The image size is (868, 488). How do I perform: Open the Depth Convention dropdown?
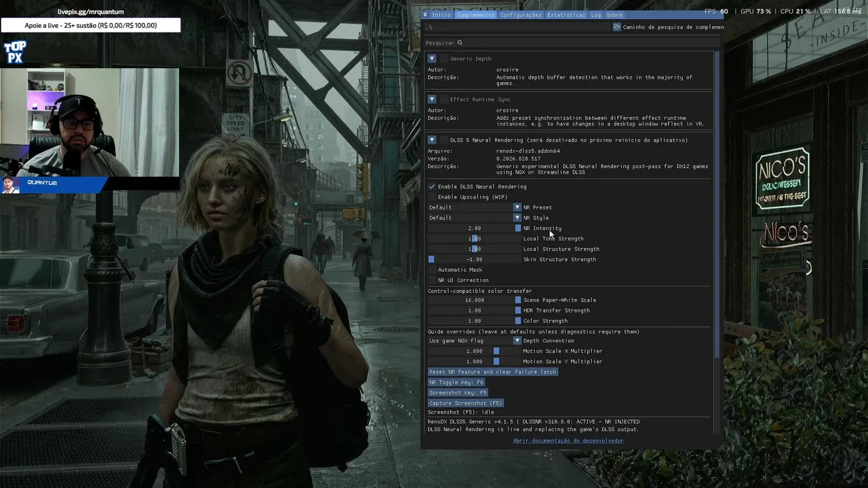(474, 341)
